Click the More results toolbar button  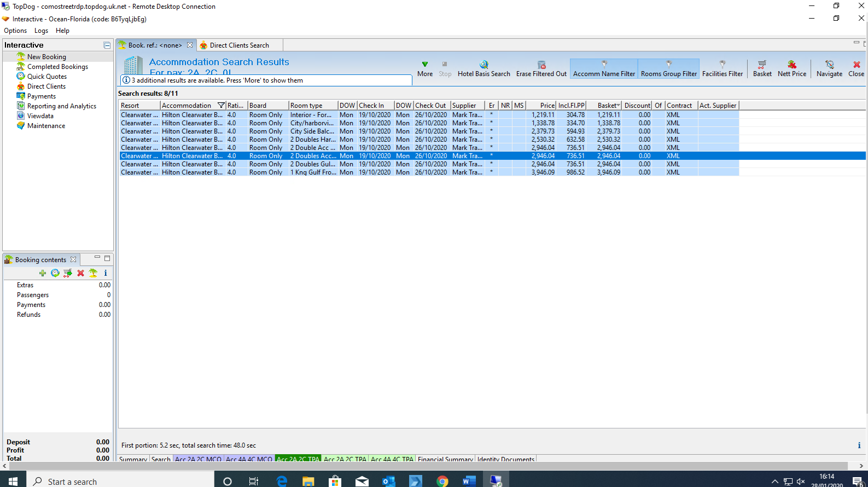click(x=425, y=69)
